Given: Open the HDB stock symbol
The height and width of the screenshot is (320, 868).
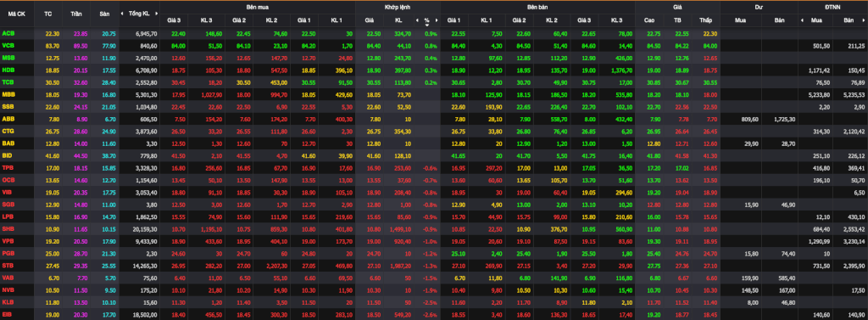Looking at the screenshot, I should [x=8, y=70].
